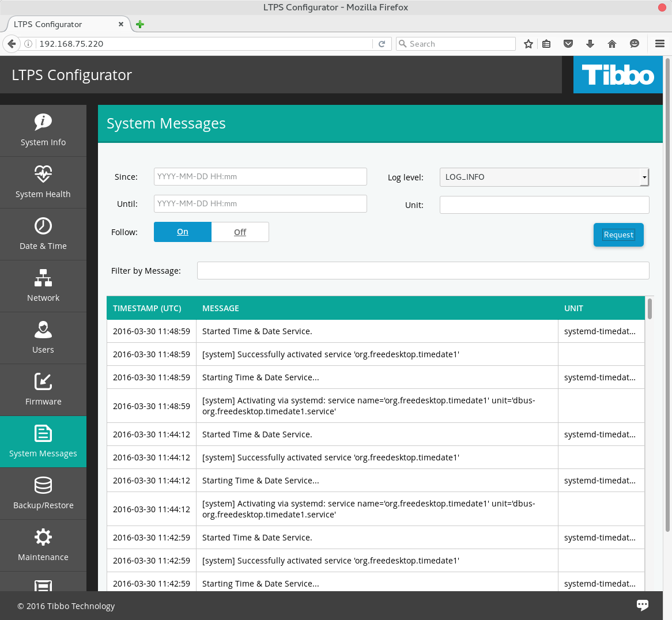Turn Follow mode On
This screenshot has width=672, height=620.
coord(183,232)
